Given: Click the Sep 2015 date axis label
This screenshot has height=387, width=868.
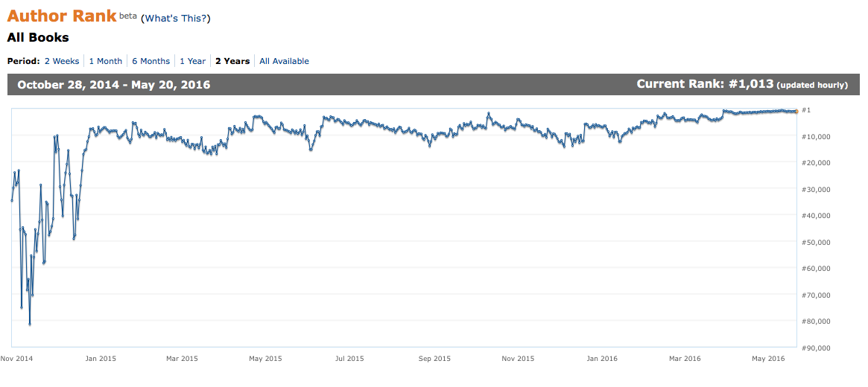Looking at the screenshot, I should 435,359.
